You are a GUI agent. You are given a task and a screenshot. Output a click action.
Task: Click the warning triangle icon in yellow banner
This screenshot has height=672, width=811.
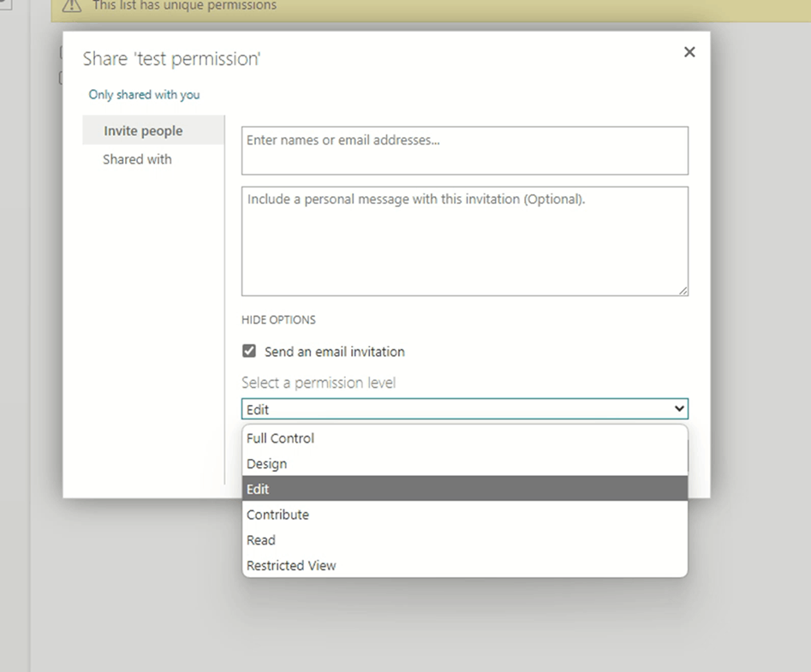click(x=71, y=6)
